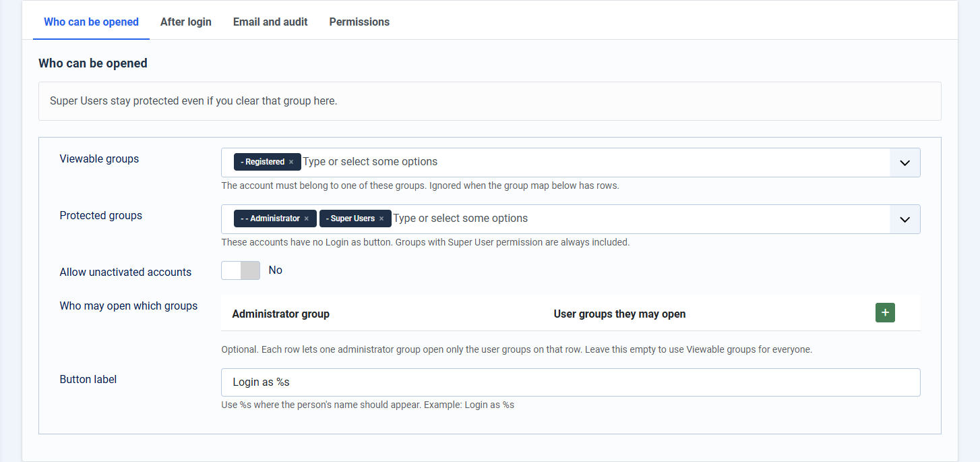Image resolution: width=980 pixels, height=462 pixels.
Task: Select the Who can be opened tab
Action: click(91, 22)
